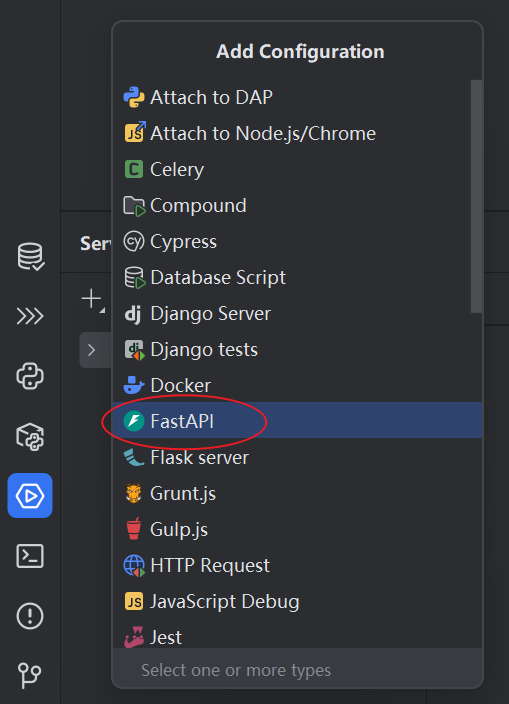The width and height of the screenshot is (509, 704).
Task: Open the Terminal sidebar icon
Action: (x=30, y=556)
